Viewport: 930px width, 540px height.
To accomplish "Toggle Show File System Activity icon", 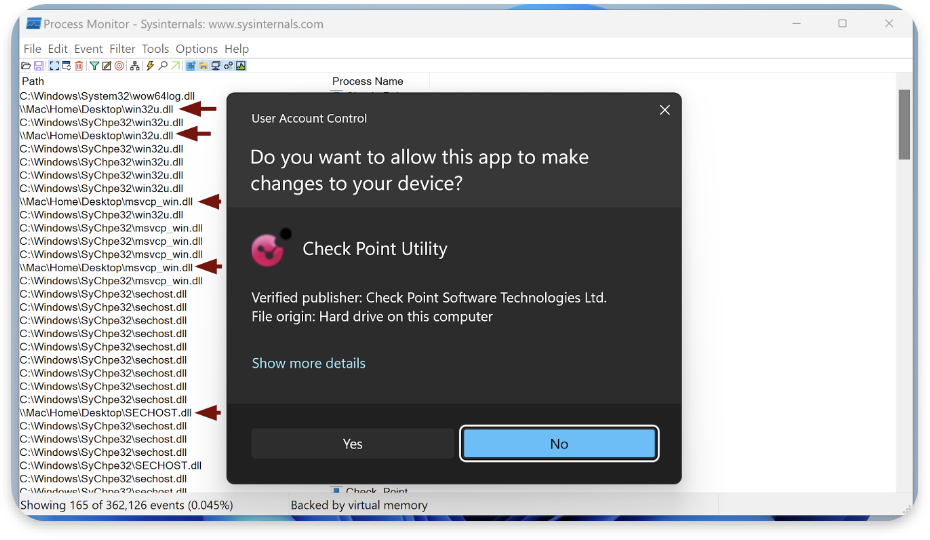I will (x=203, y=66).
